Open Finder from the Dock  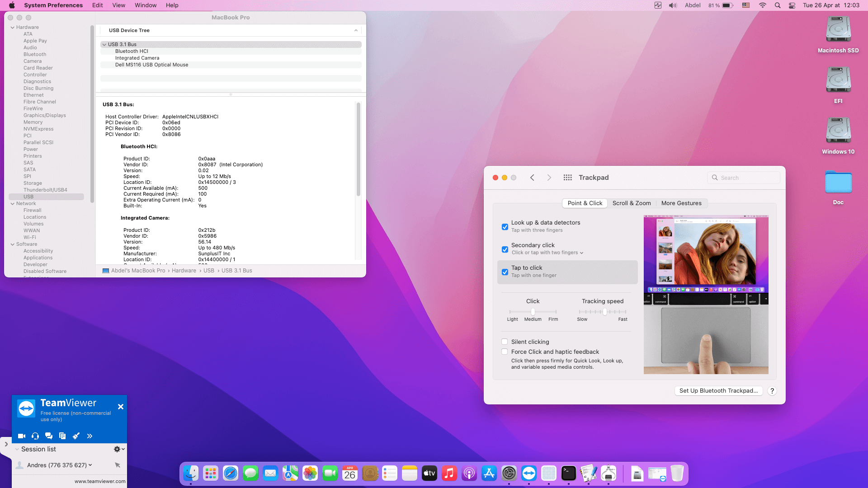191,474
